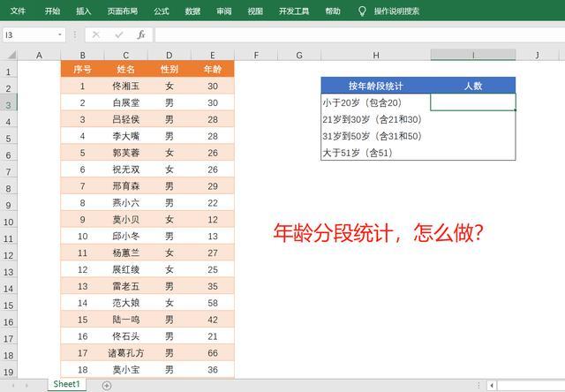Viewport: 565px width, 392px height.
Task: Click the age cell 42
Action: [213, 320]
